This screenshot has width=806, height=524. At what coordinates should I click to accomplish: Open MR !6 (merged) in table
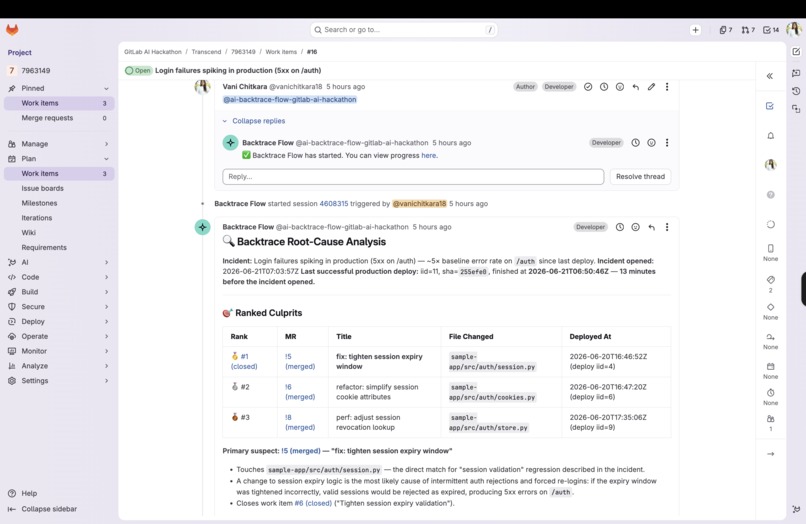300,392
